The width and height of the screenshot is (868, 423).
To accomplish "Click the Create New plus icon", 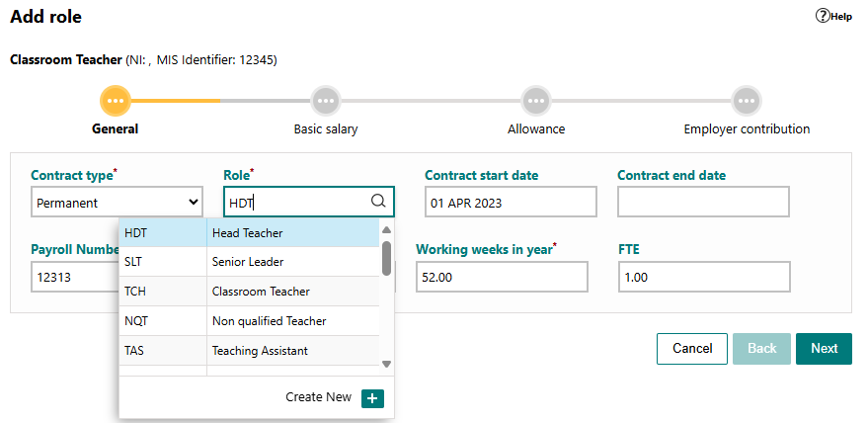I will click(372, 398).
